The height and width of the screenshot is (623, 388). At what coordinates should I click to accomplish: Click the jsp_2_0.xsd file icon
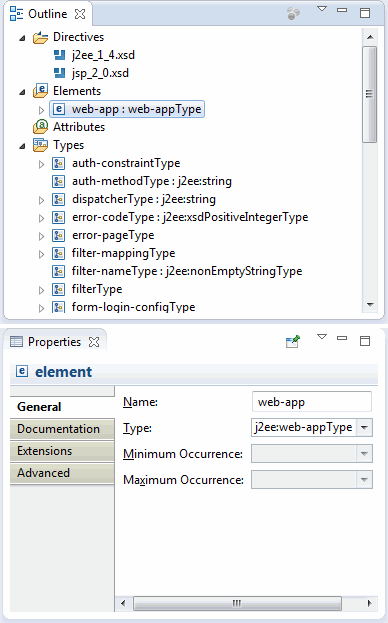tap(59, 73)
